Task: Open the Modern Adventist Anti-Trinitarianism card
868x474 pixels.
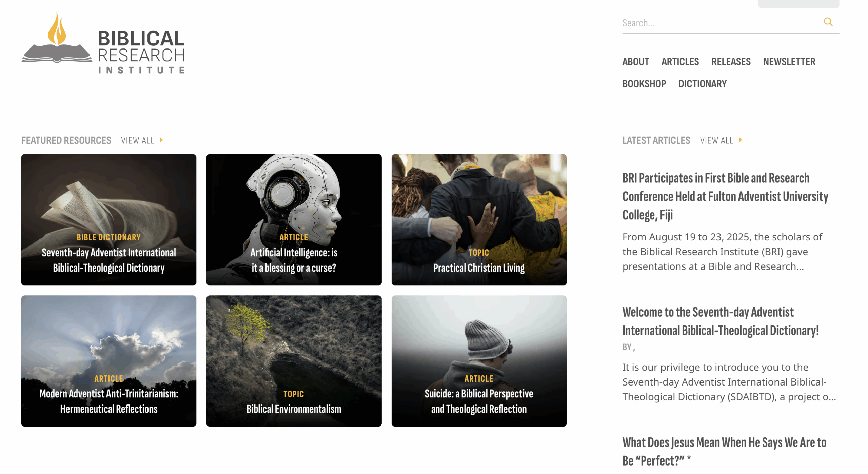Action: click(x=108, y=361)
